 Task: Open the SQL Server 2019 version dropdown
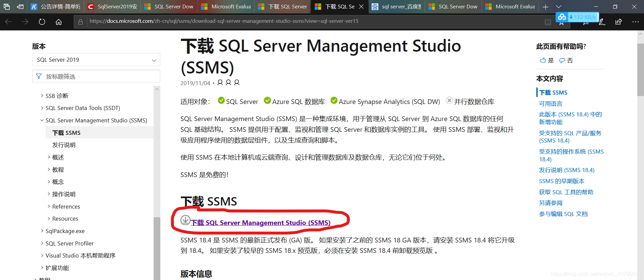coord(96,60)
